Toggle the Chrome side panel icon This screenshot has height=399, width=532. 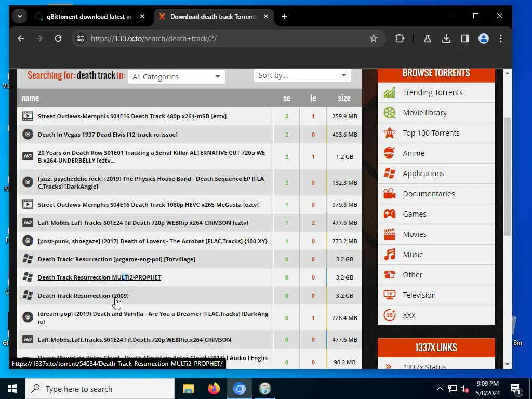point(465,38)
